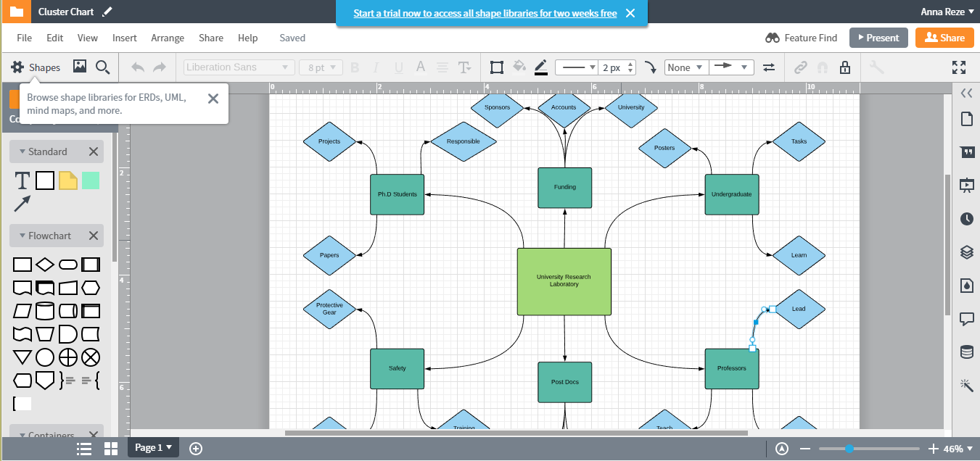
Task: Undo last action arrow
Action: (x=138, y=67)
